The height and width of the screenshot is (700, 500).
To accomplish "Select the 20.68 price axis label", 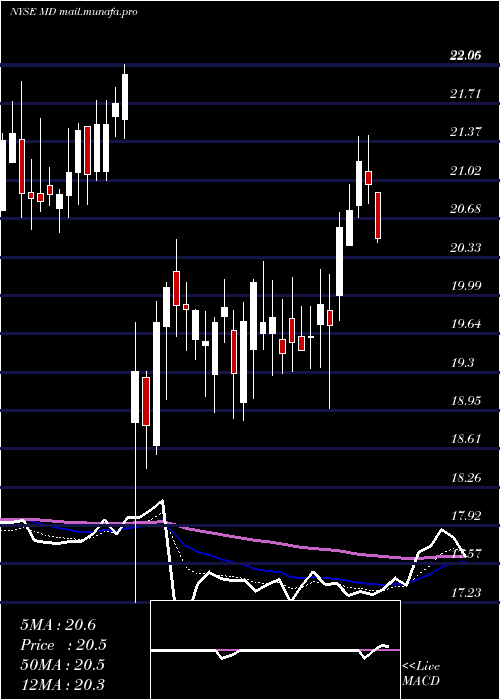I will [x=465, y=209].
